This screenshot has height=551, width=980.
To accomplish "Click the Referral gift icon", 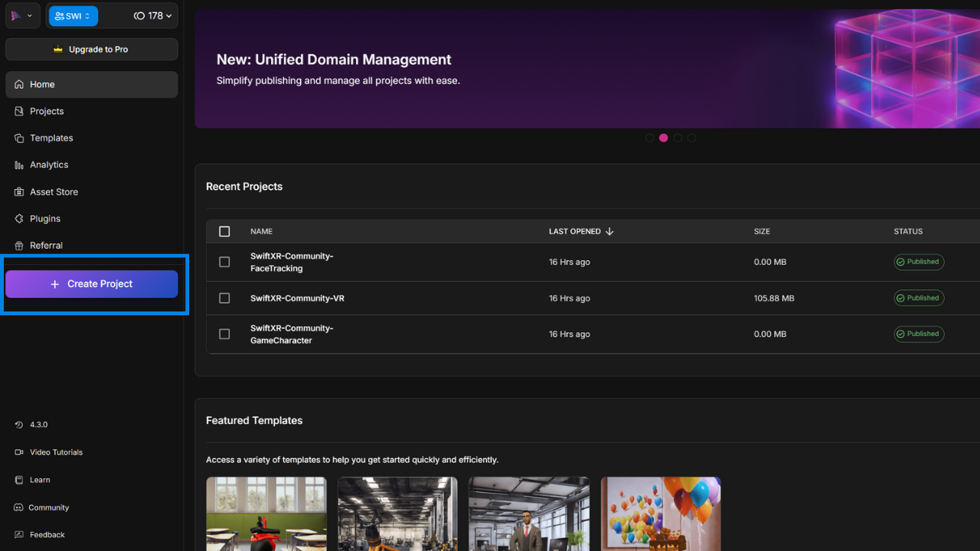I will [19, 245].
